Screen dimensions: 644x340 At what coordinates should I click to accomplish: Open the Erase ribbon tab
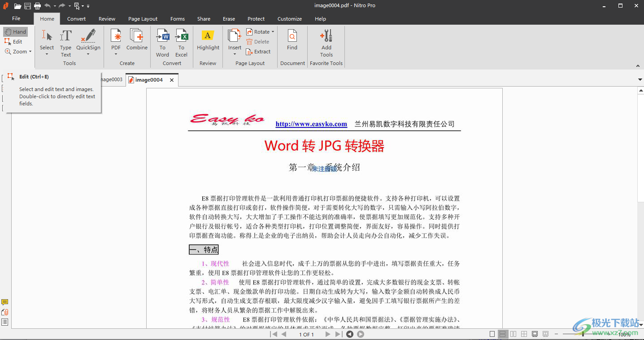[229, 19]
